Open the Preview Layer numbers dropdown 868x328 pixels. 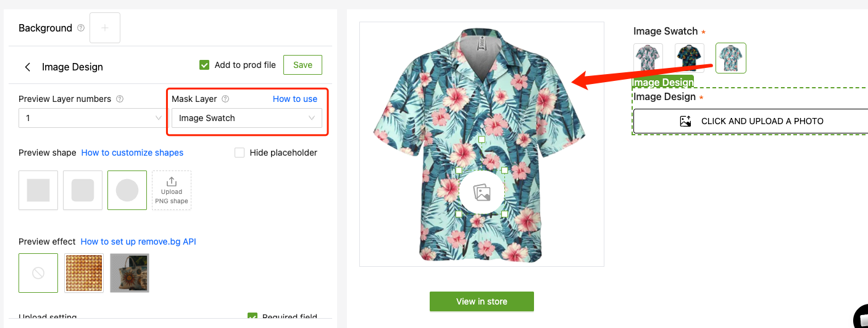91,118
